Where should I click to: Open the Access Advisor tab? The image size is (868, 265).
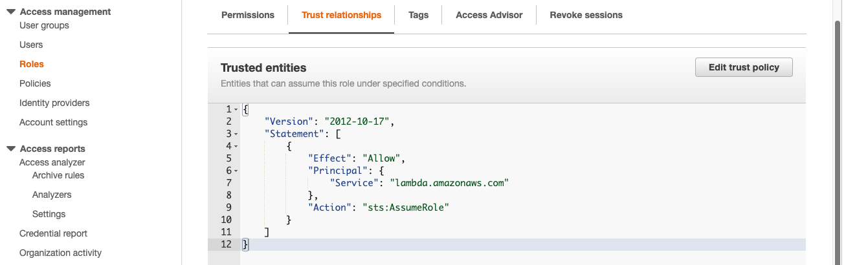(489, 15)
